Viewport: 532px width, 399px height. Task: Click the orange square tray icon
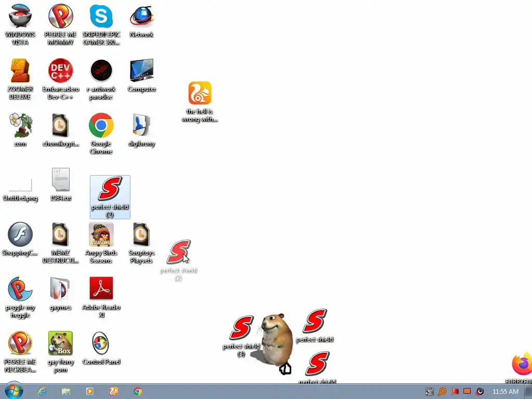coord(467,392)
